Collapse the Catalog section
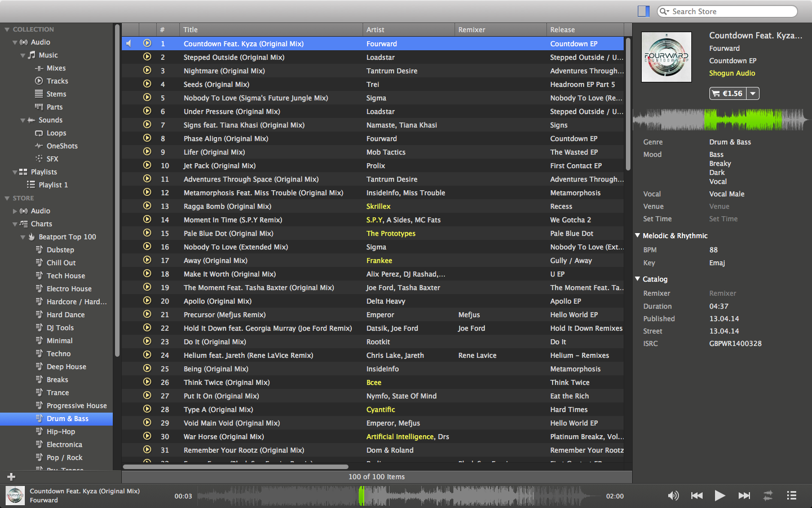 (x=638, y=279)
